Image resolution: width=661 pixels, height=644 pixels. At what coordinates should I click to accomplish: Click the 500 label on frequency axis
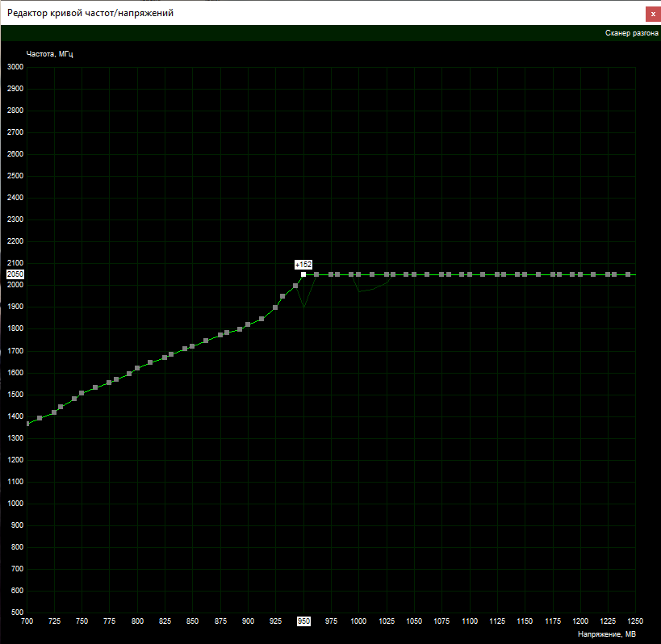point(17,612)
